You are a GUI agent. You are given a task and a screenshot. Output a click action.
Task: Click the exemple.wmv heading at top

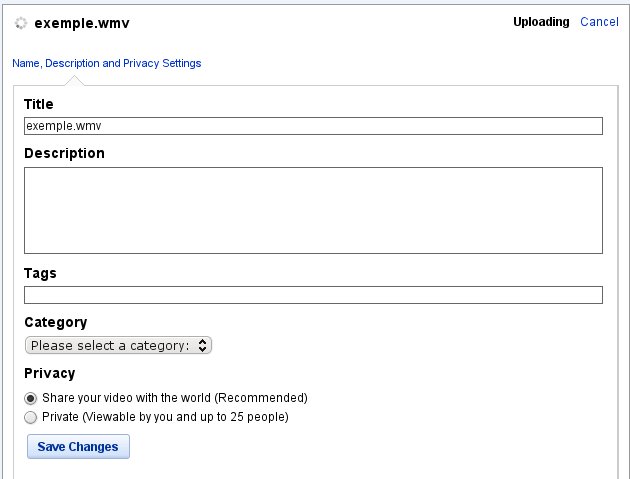82,23
